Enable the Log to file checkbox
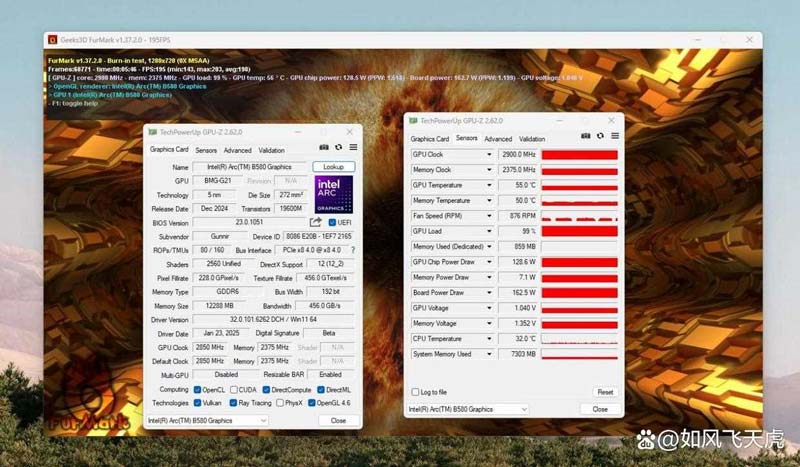 click(416, 392)
